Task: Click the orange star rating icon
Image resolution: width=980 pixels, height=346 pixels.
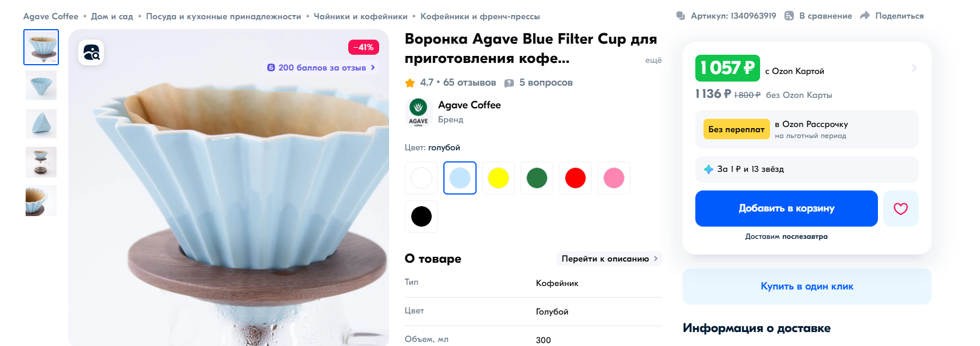Action: pos(410,83)
